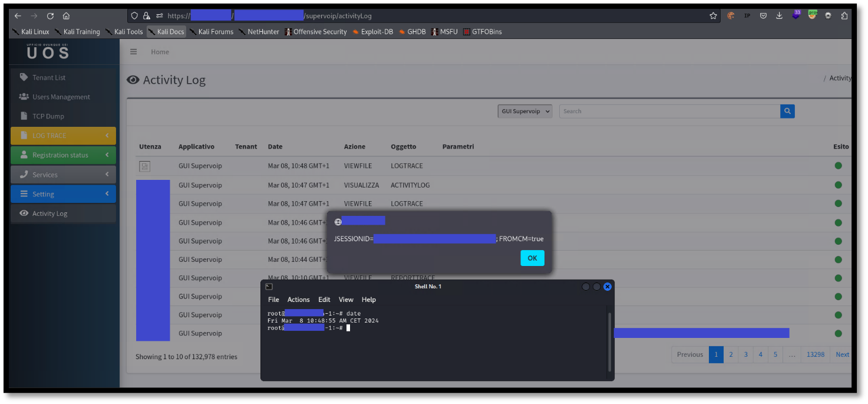Image resolution: width=868 pixels, height=404 pixels.
Task: Open the File menu in Shell No. 1
Action: [273, 300]
